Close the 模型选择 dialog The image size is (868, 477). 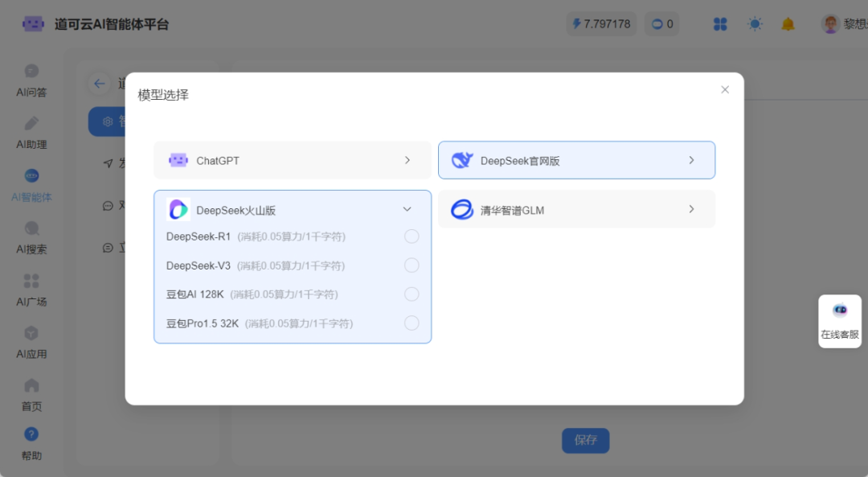tap(725, 89)
